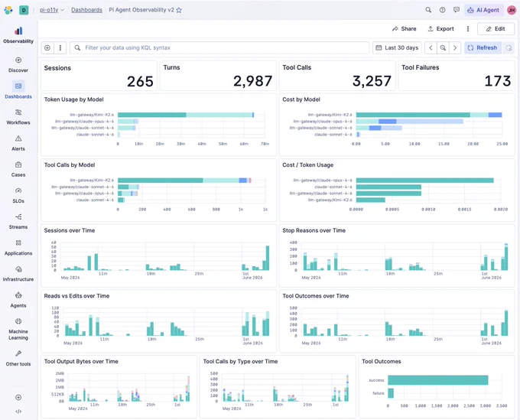Screen dimensions: 520x420
Task: Click Tool Output Bytes over Time title
Action: pos(81,361)
